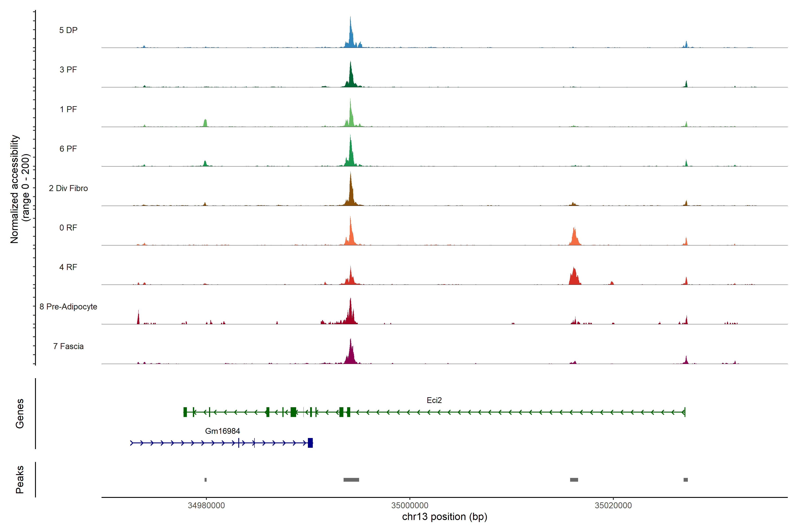Click the widest gray peak bar
The height and width of the screenshot is (532, 798).
(x=351, y=480)
